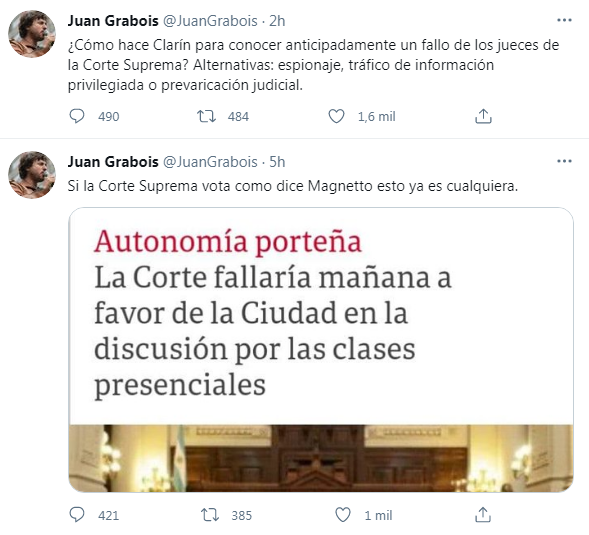The width and height of the screenshot is (589, 535).
Task: Open Juan Grabois profile name in first tweet
Action: pos(113,21)
